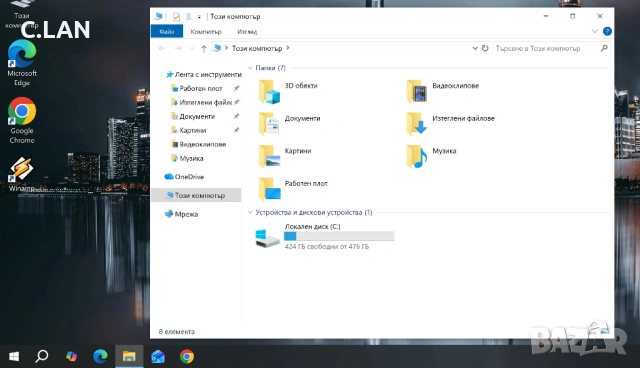Switch to the Изглед ribbon tab

(247, 31)
